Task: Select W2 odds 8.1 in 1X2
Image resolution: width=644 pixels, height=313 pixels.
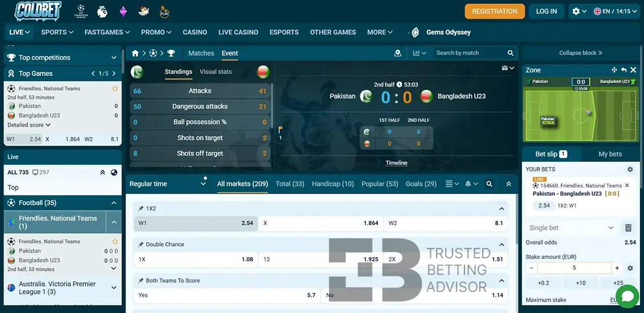Action: (x=446, y=223)
